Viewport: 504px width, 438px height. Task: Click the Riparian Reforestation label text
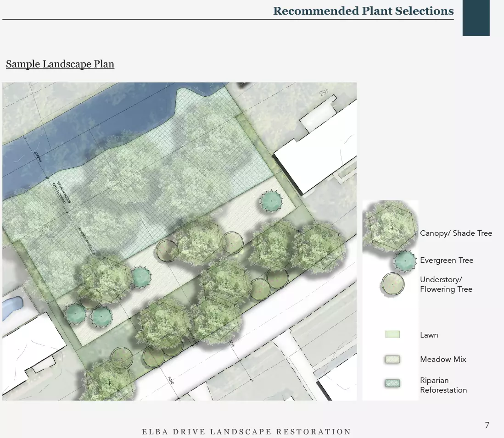[443, 385]
